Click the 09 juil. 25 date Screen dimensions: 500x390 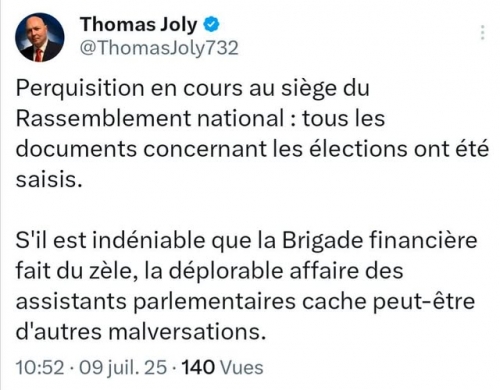pyautogui.click(x=122, y=367)
